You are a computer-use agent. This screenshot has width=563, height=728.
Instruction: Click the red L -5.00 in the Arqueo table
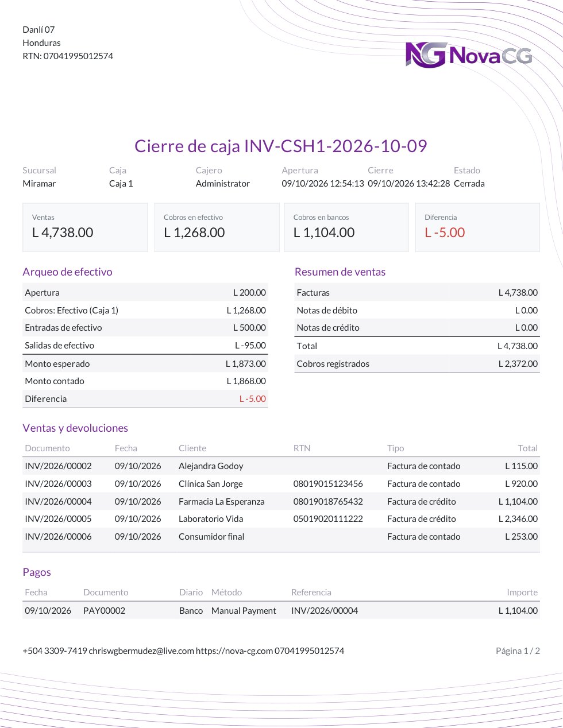253,399
